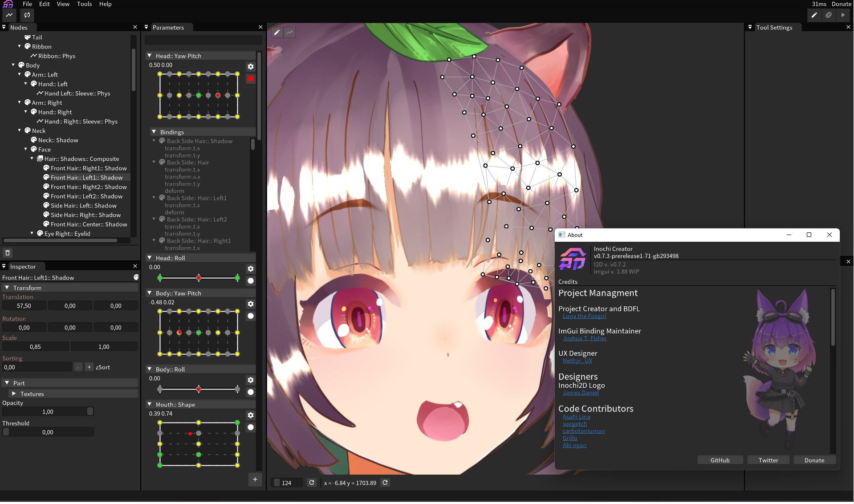Click the trash delete icon below Nodes
The width and height of the screenshot is (854, 504).
[8, 253]
